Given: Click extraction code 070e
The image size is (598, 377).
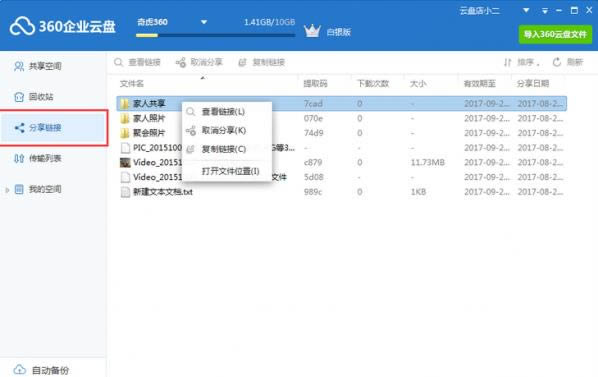Looking at the screenshot, I should tap(313, 119).
